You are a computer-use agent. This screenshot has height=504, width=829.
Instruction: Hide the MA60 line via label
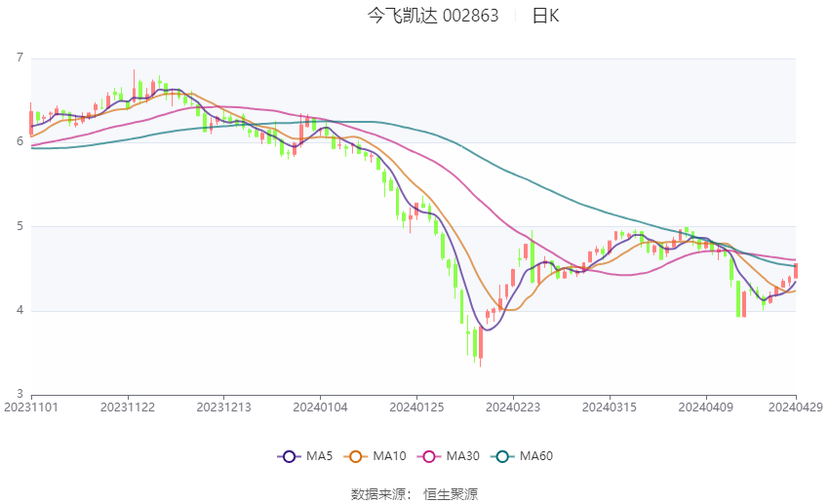pos(536,456)
